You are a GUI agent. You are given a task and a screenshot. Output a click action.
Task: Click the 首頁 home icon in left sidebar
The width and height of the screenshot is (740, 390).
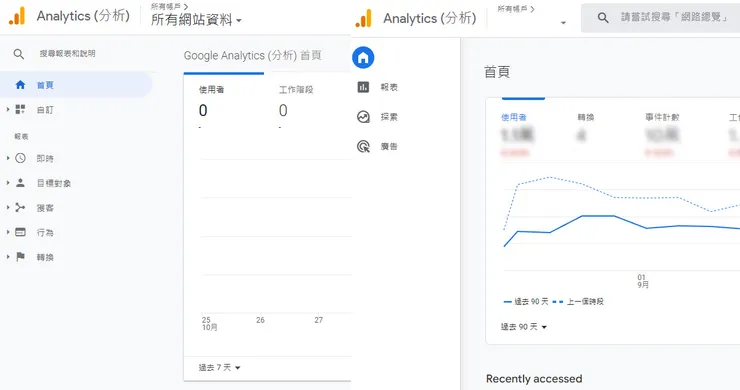[20, 85]
